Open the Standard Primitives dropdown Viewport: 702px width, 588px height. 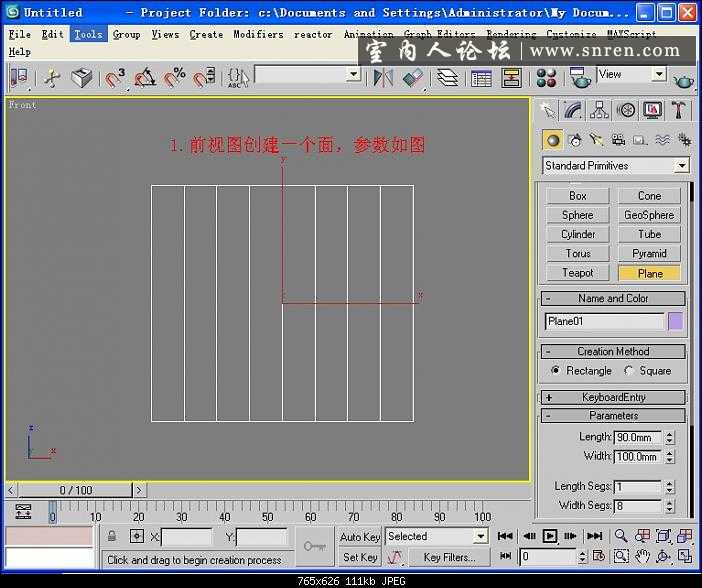click(x=615, y=166)
